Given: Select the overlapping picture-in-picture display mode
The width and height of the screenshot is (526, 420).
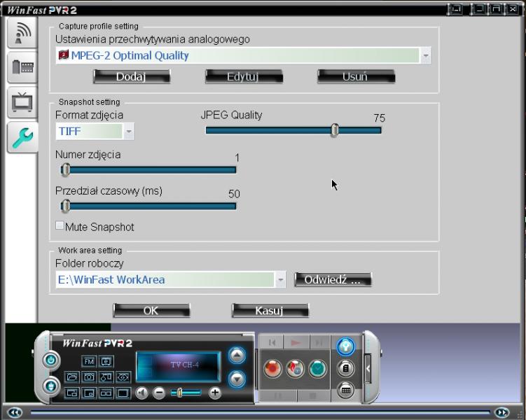Looking at the screenshot, I should pos(71,393).
